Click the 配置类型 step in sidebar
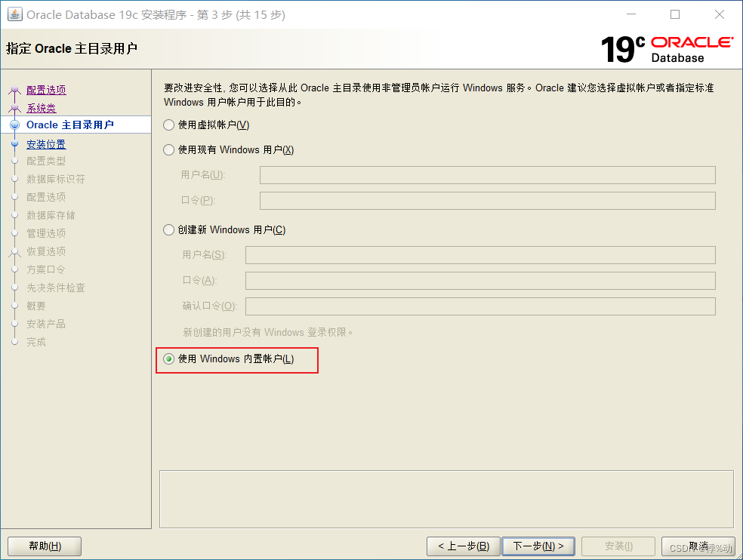743x560 pixels. (46, 161)
